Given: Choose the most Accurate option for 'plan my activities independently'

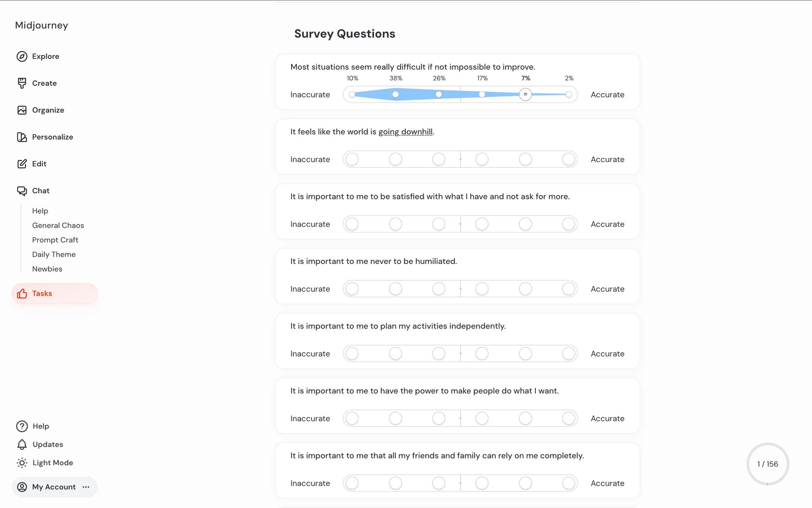Looking at the screenshot, I should [568, 354].
